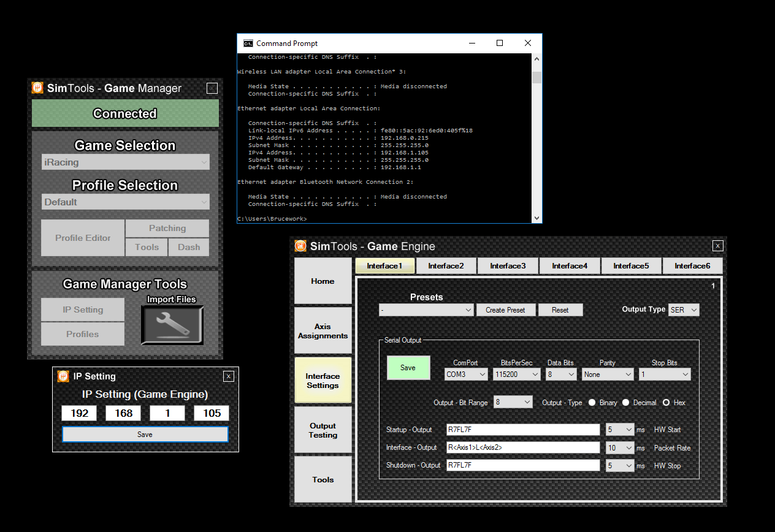Screen dimensions: 775x532
Task: Switch to the Interface1 tab
Action: pos(384,266)
